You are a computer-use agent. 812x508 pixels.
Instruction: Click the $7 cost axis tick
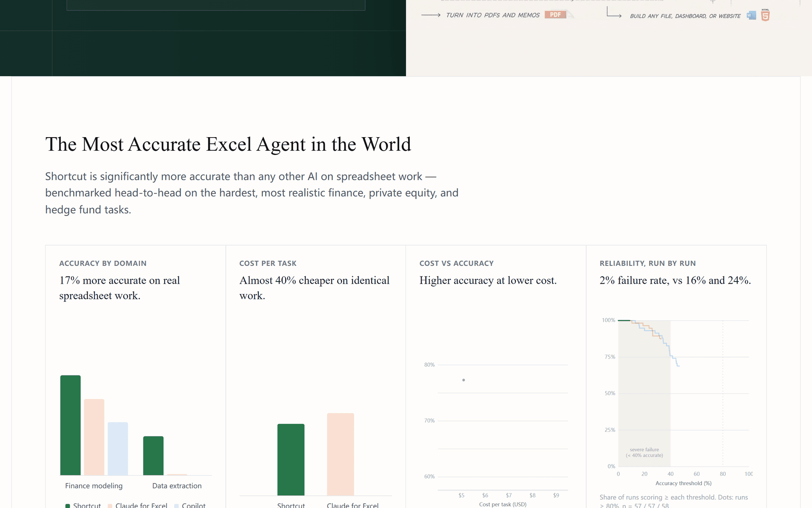(509, 495)
